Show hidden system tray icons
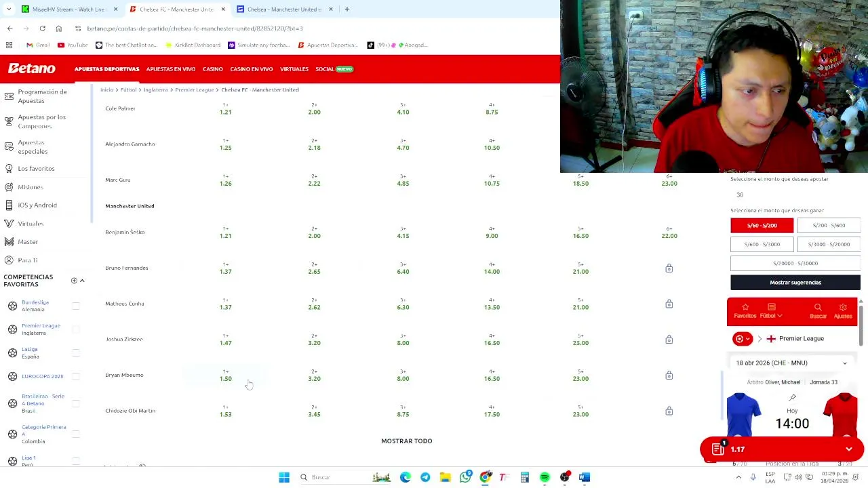 738,477
